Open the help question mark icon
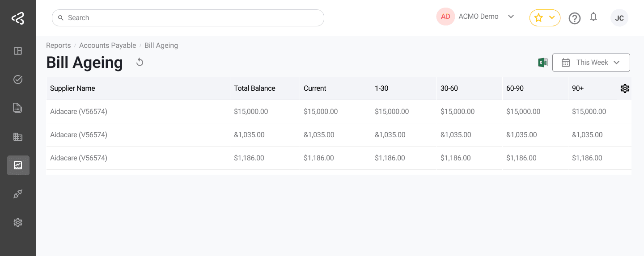 click(x=574, y=18)
